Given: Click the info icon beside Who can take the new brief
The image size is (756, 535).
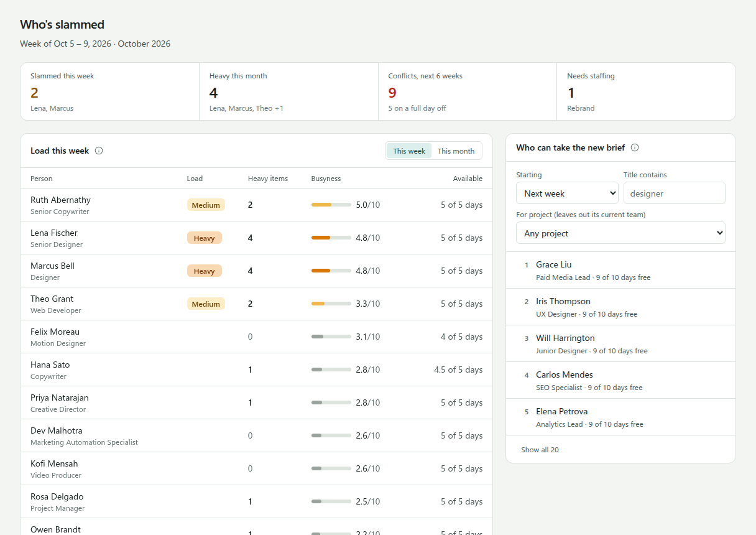Looking at the screenshot, I should tap(635, 147).
